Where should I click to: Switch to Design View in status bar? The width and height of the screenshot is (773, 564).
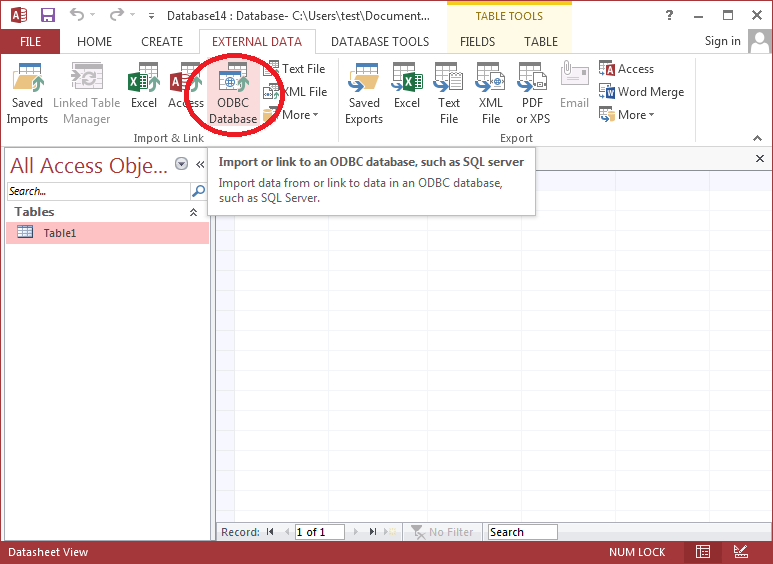[x=740, y=552]
